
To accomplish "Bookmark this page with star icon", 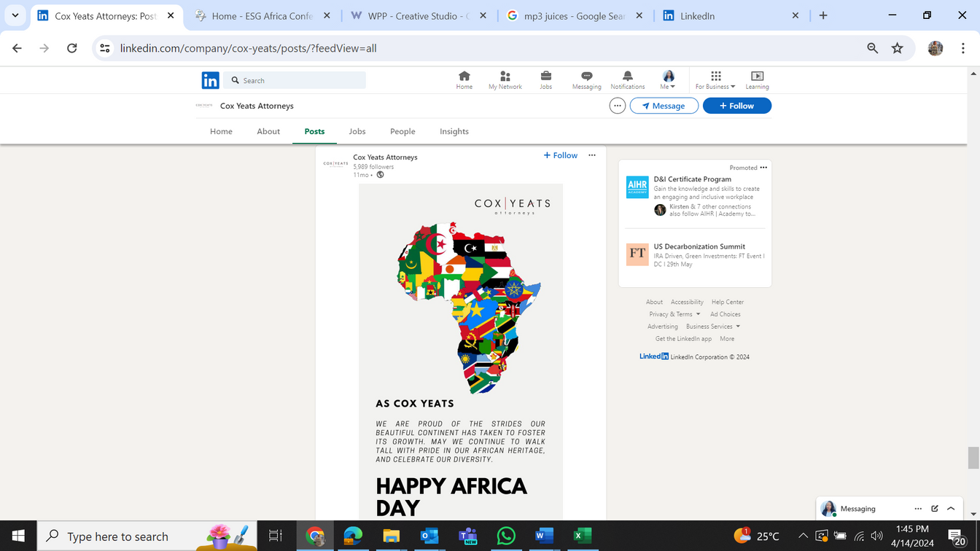I will [897, 48].
